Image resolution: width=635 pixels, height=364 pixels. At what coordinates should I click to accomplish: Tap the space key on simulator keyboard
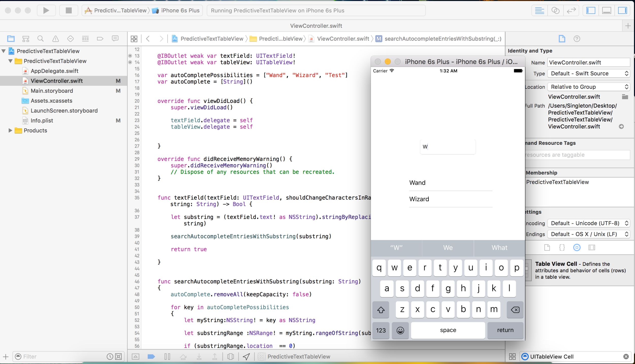pos(448,330)
